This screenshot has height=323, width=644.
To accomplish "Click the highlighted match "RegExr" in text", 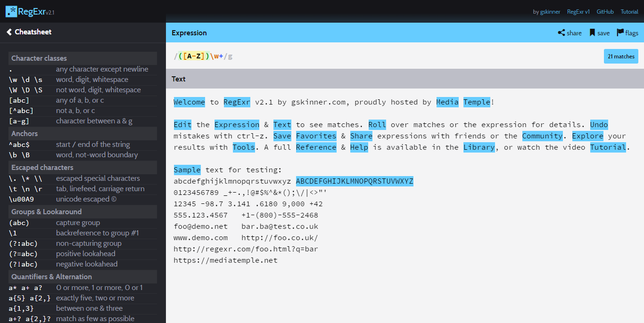I will click(237, 102).
